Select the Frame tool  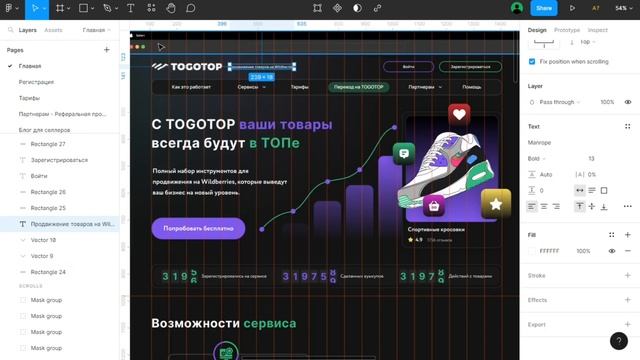60,8
